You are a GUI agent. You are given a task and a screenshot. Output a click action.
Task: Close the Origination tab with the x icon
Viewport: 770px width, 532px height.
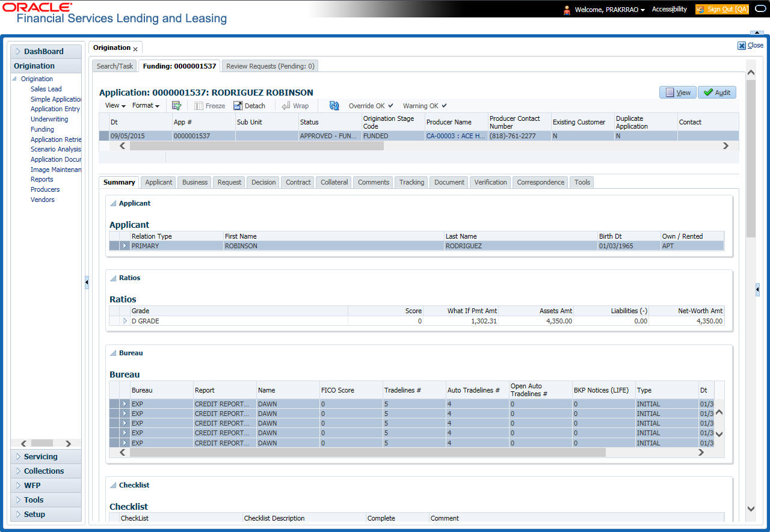pos(135,49)
